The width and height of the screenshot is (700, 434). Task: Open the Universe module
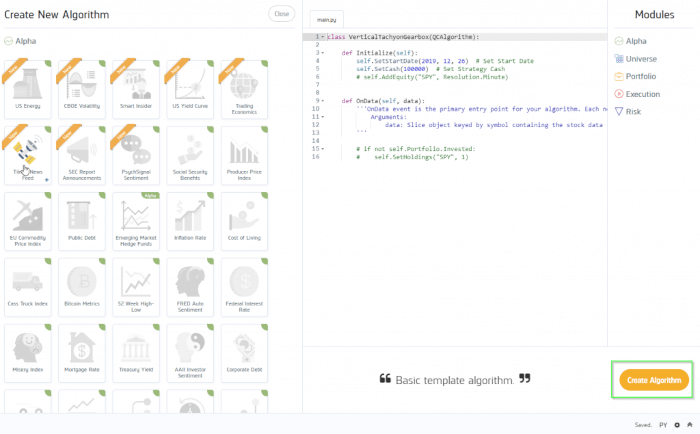point(636,59)
